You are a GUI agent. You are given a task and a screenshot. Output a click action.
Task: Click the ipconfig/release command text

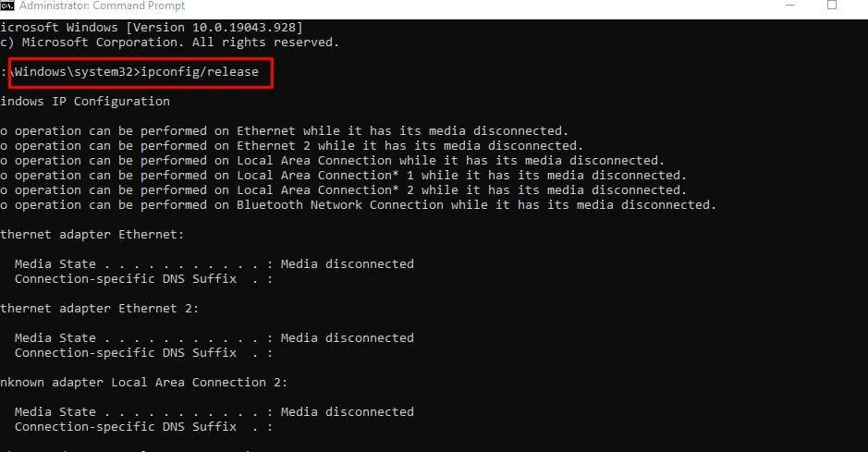coord(206,72)
